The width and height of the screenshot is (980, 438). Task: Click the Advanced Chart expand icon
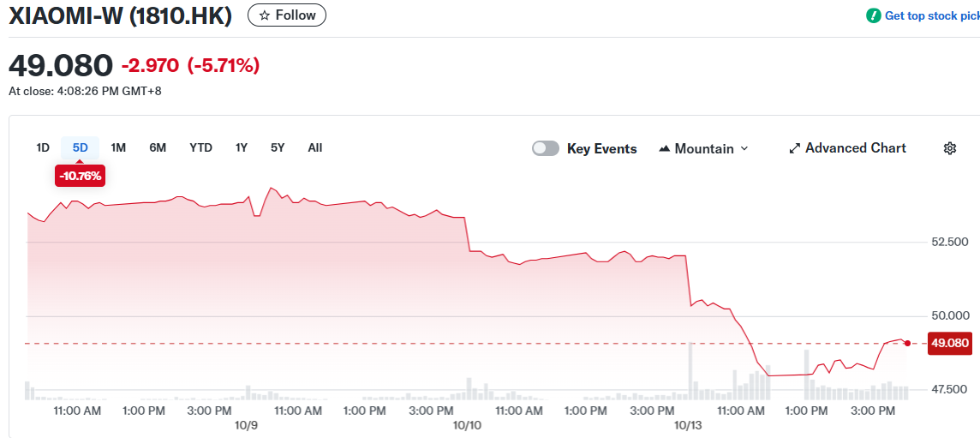tap(794, 148)
